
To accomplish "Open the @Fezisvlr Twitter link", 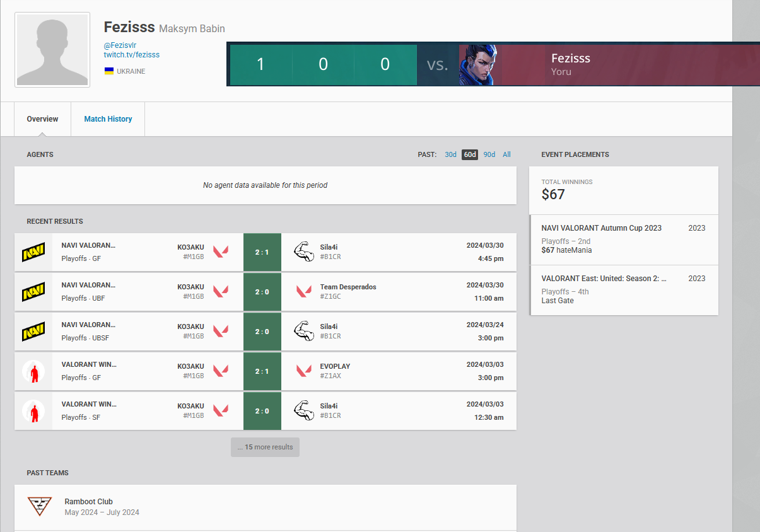I will point(120,45).
